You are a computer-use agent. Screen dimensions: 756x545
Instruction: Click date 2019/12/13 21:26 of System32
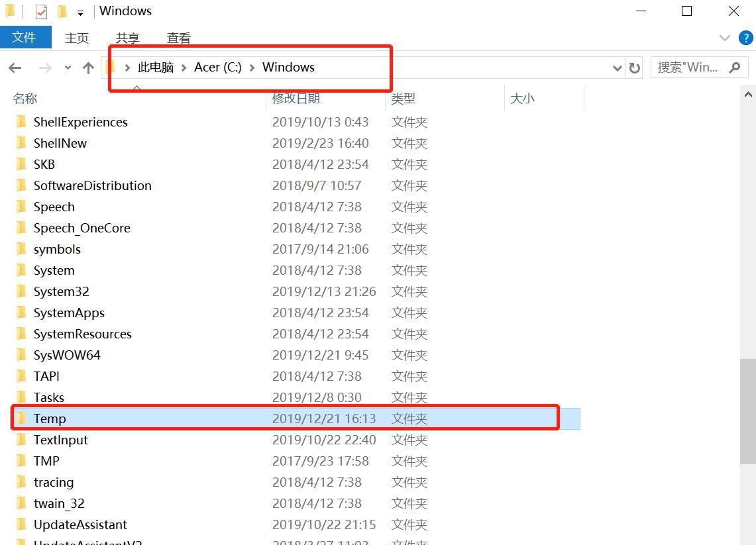pyautogui.click(x=324, y=291)
